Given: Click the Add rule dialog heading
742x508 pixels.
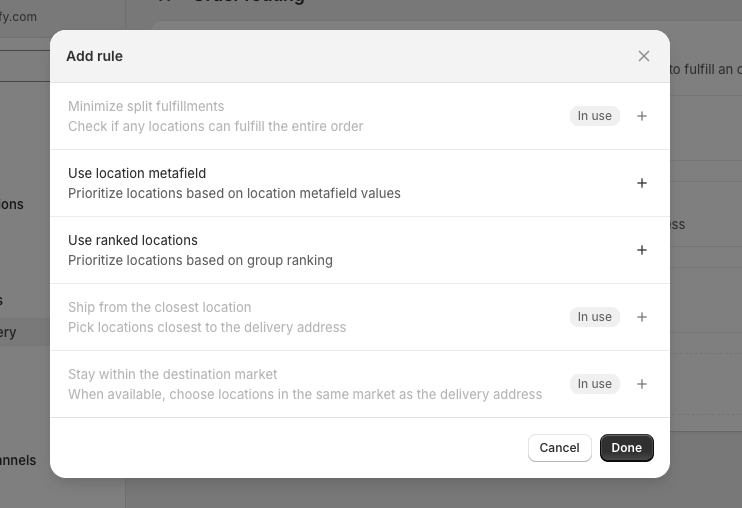Looking at the screenshot, I should [x=94, y=56].
